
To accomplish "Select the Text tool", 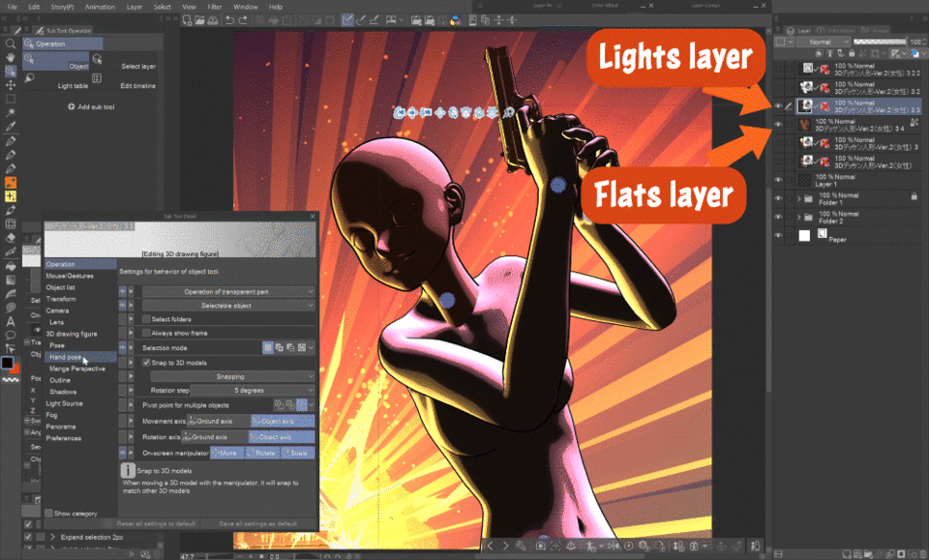I will (x=10, y=321).
